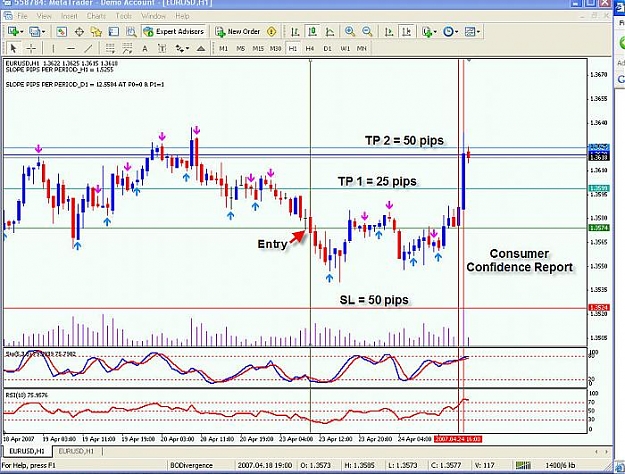
Task: Click the Periods clock icon
Action: click(x=448, y=31)
